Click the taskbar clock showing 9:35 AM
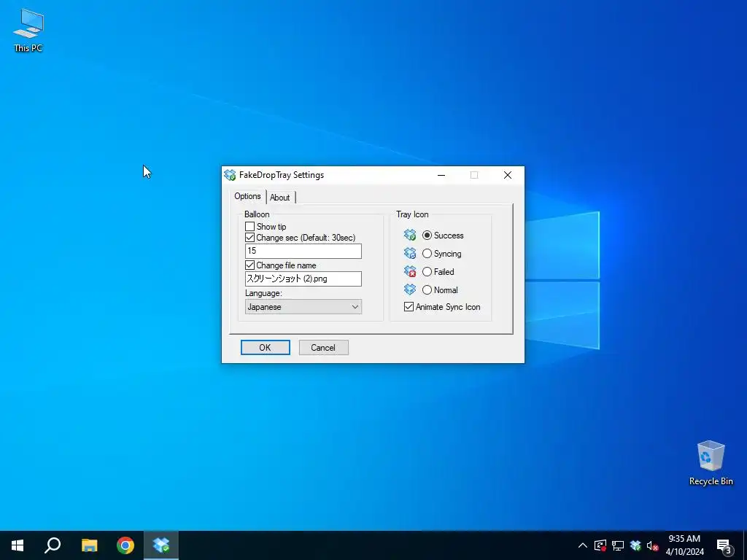The height and width of the screenshot is (560, 747). click(684, 545)
